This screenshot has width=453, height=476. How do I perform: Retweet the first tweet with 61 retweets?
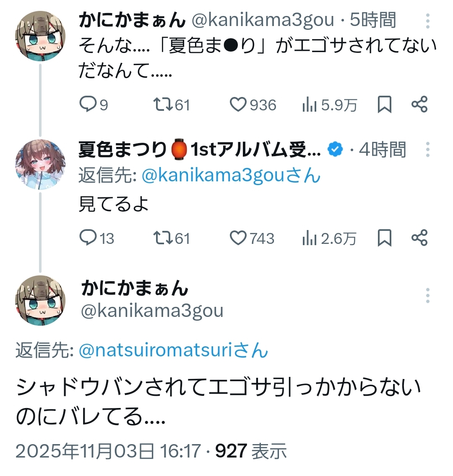tap(163, 104)
